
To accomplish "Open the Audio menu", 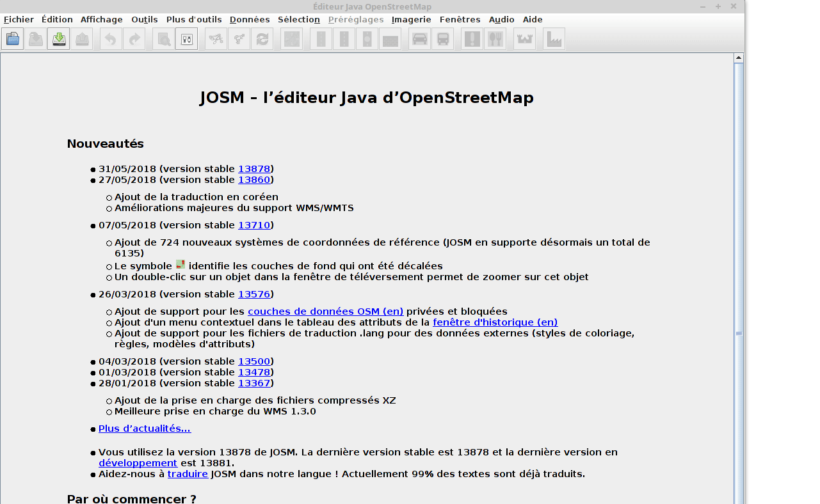I will point(502,19).
